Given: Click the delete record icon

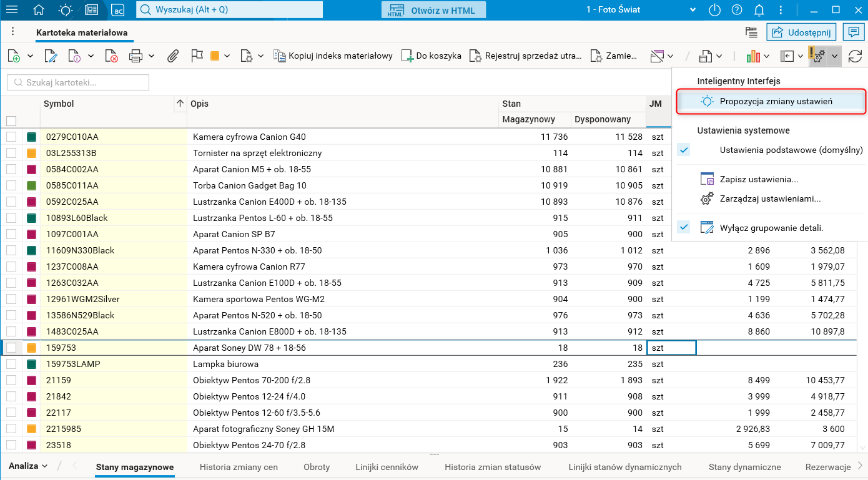Looking at the screenshot, I should coord(112,56).
